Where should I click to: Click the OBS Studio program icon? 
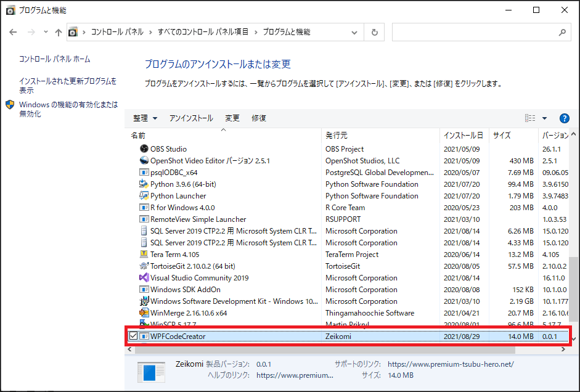(x=144, y=149)
